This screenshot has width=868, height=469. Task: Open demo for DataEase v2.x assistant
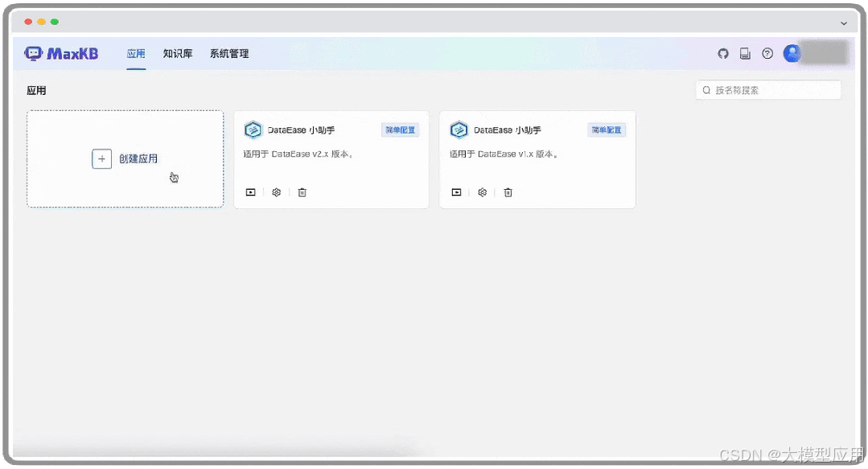pos(251,192)
